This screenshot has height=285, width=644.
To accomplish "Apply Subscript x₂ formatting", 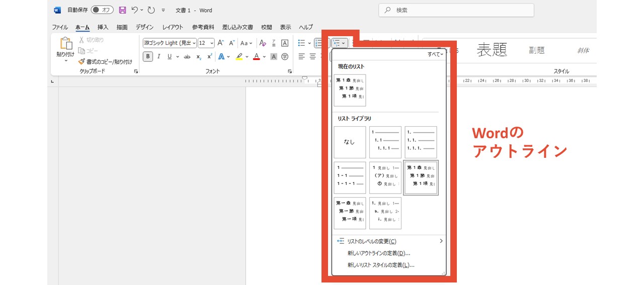I will click(199, 57).
